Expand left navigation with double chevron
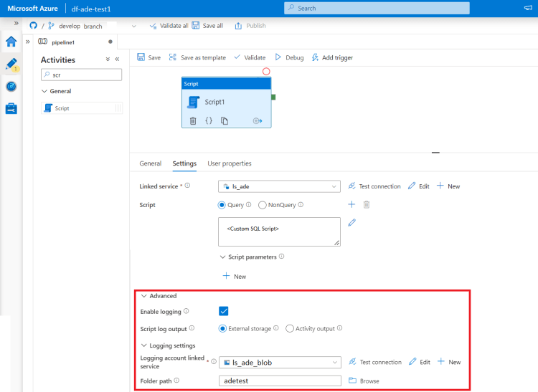 coord(16,24)
